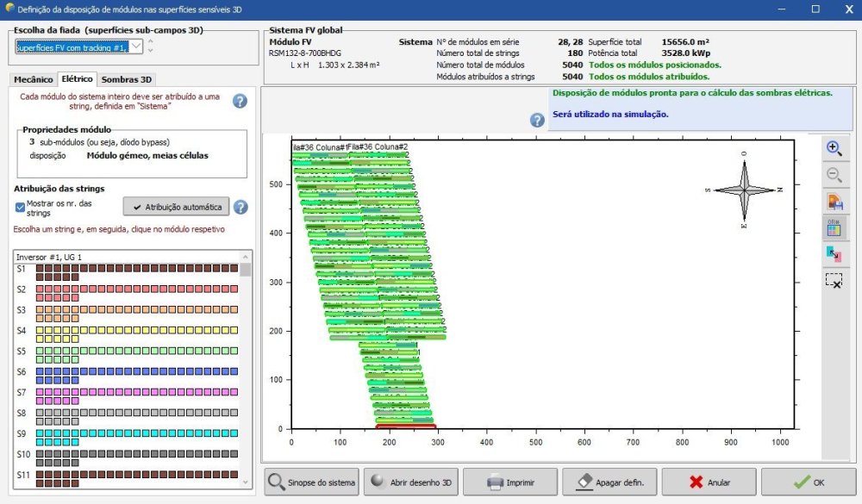Toggle the 'Mostrar os nr. das strings' checkbox

tap(21, 207)
